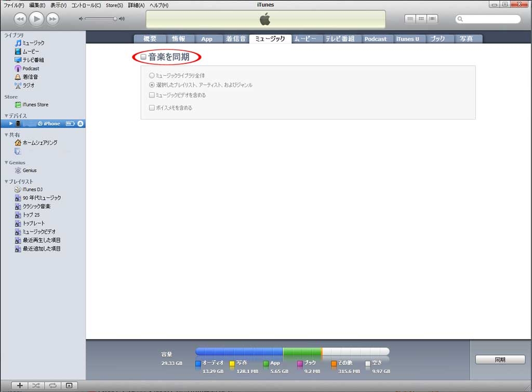Open クラシック音楽 smart playlist
Image resolution: width=532 pixels, height=392 pixels.
(x=33, y=206)
